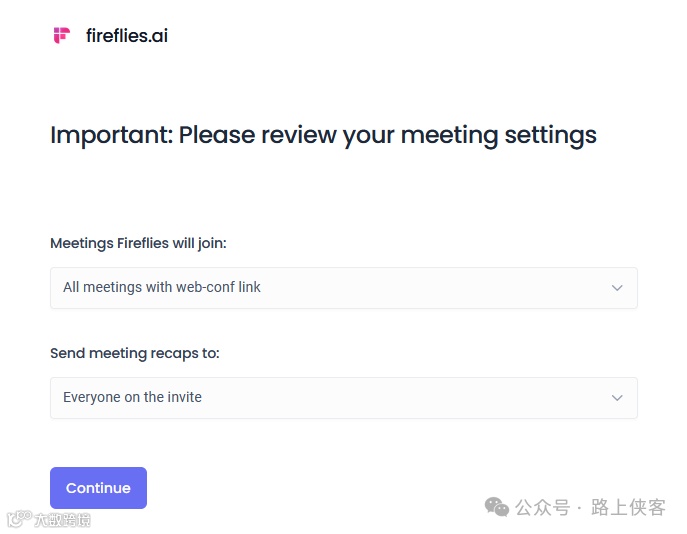
Task: Click the "Important: Please review" heading
Action: tap(323, 135)
